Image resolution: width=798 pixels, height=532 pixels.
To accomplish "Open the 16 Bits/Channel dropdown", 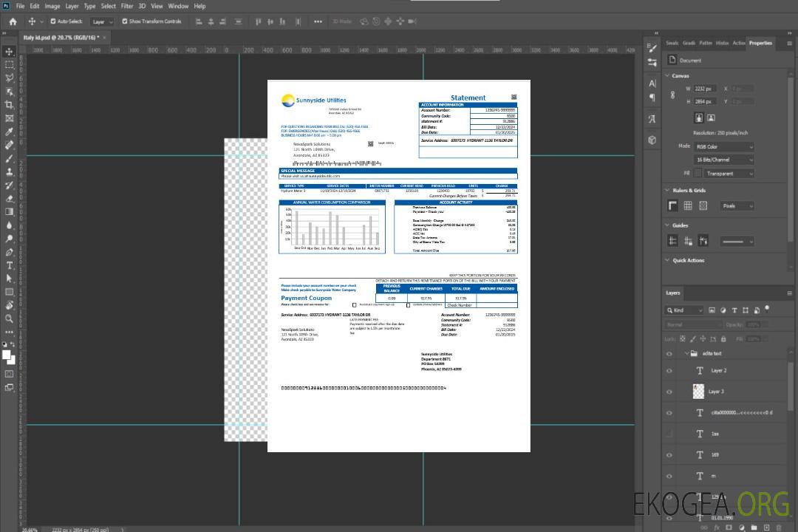I will 724,160.
